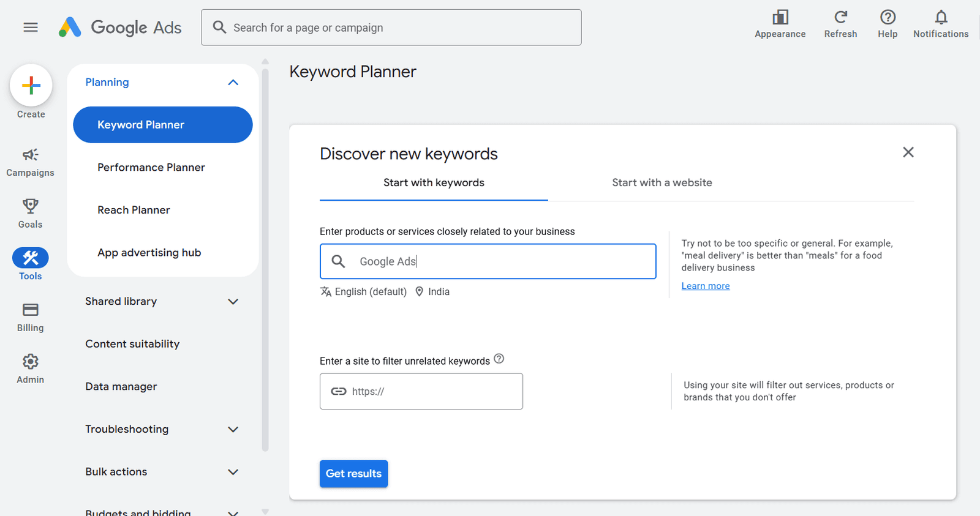The height and width of the screenshot is (516, 980).
Task: Select Performance Planner menu item
Action: tap(151, 167)
